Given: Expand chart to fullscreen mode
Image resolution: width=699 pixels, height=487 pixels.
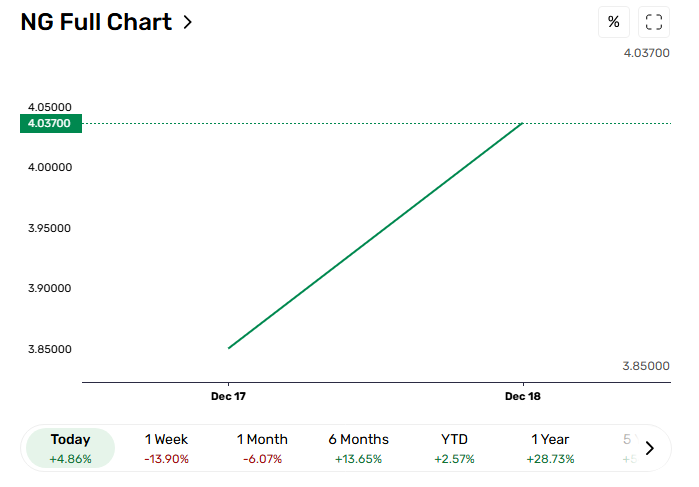Looking at the screenshot, I should (653, 22).
